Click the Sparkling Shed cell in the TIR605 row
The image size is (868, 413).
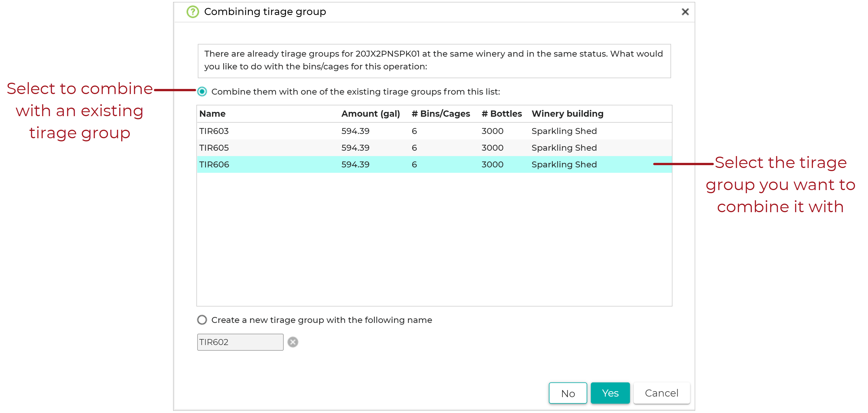[564, 148]
